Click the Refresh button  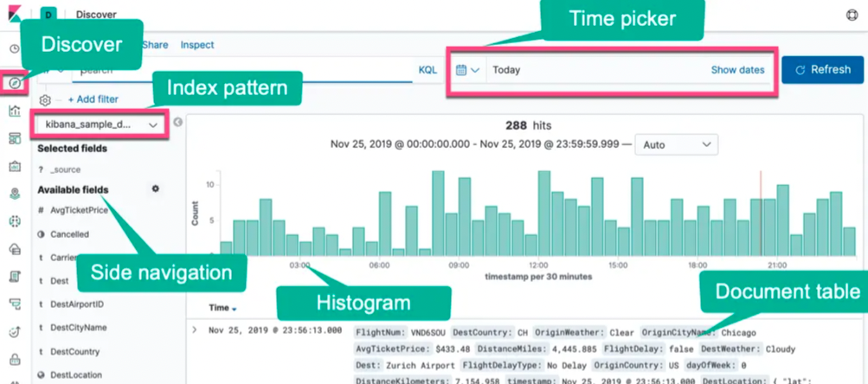pyautogui.click(x=823, y=70)
